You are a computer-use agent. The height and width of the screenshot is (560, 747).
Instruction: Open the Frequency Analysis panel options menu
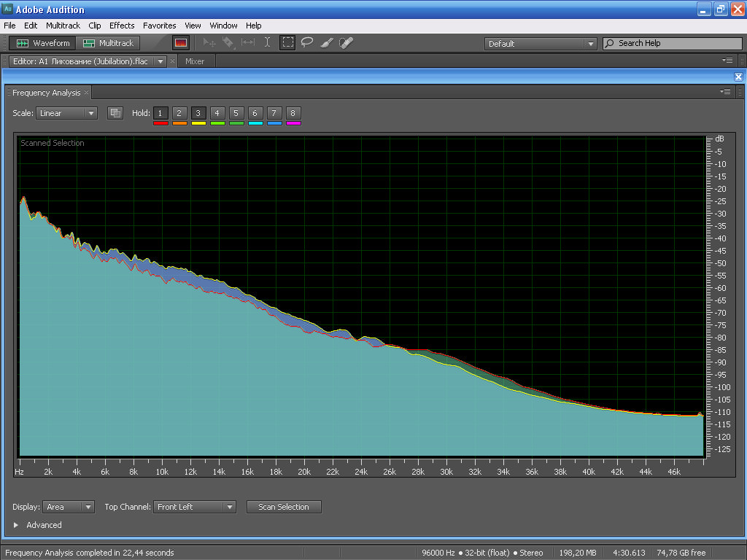(x=725, y=92)
